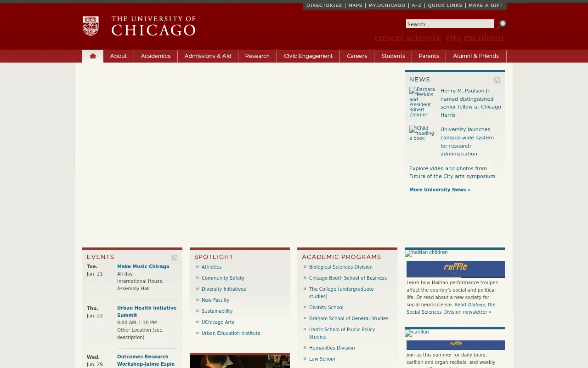The width and height of the screenshot is (588, 368).
Task: Click the magnifier search button
Action: click(502, 24)
